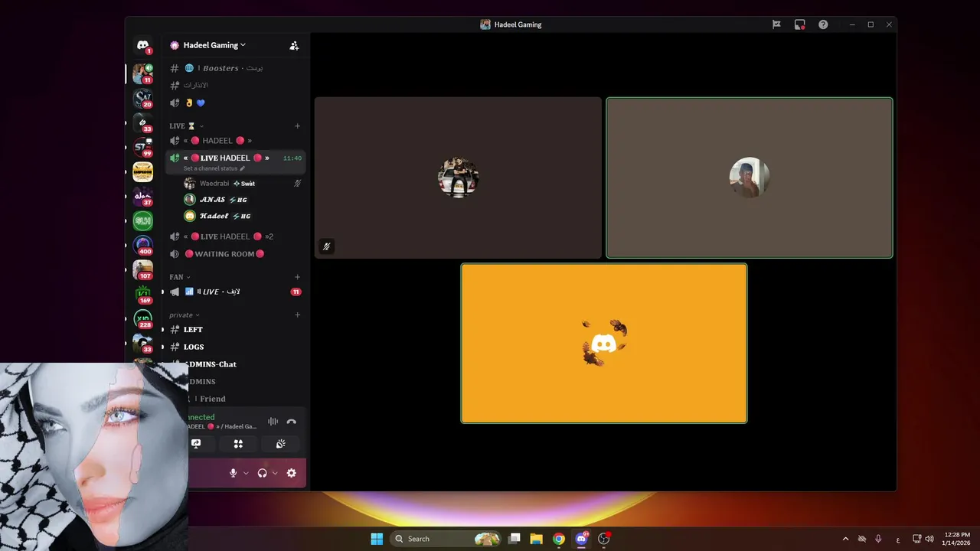980x551 pixels.
Task: Join the WAITING ROOM voice channel
Action: pos(235,254)
